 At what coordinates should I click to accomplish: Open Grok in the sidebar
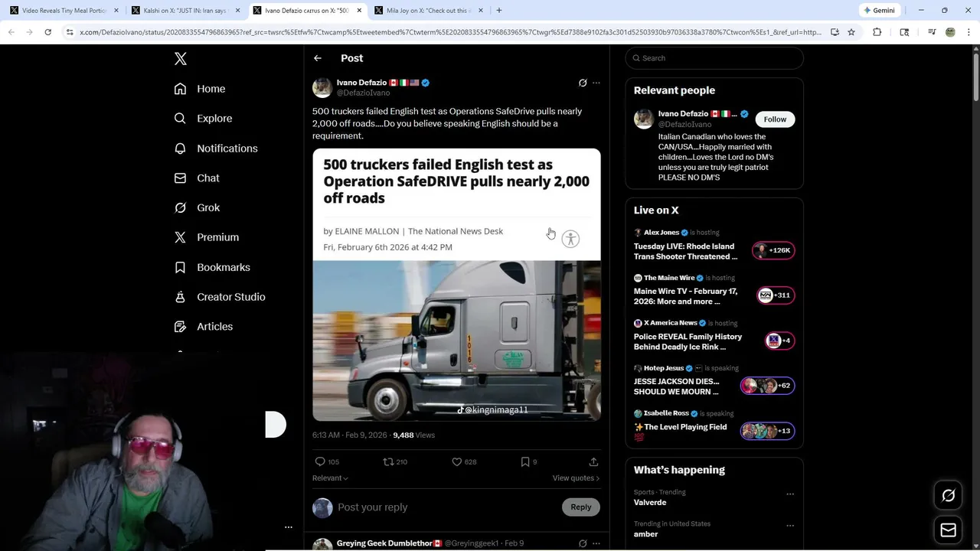[x=197, y=207]
